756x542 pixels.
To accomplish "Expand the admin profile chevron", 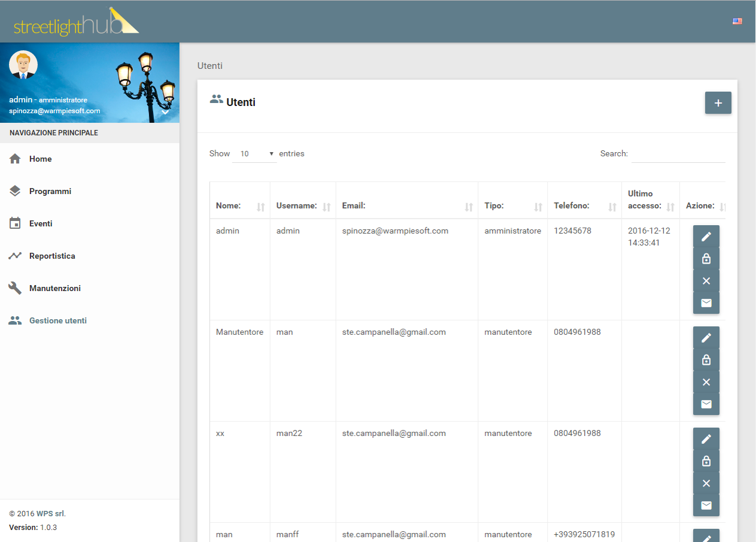I will coord(165,111).
